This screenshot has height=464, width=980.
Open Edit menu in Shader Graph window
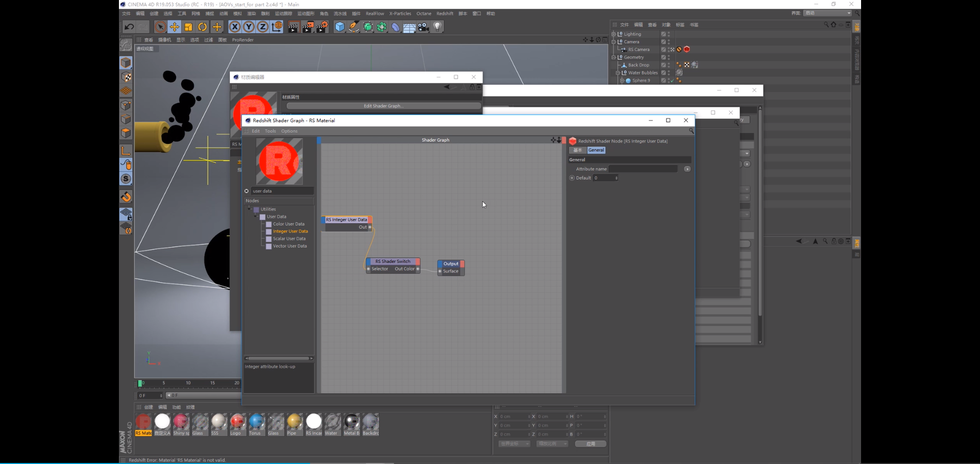pos(256,131)
